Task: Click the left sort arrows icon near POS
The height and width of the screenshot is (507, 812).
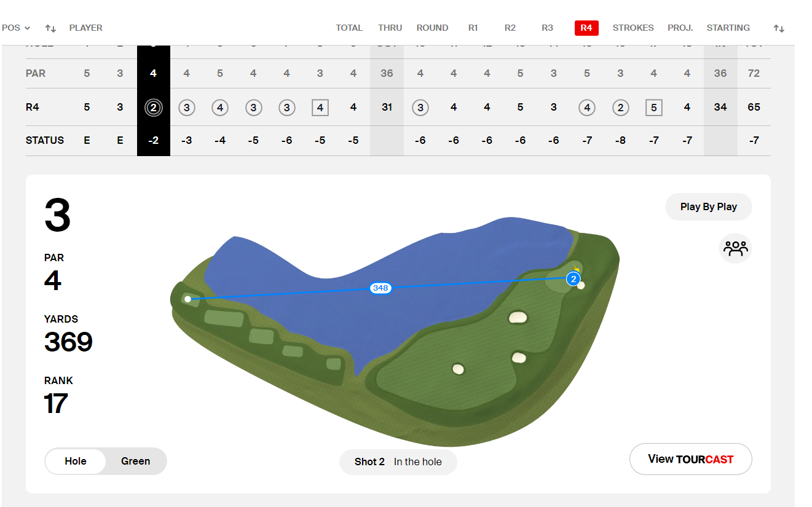Action: pyautogui.click(x=51, y=28)
